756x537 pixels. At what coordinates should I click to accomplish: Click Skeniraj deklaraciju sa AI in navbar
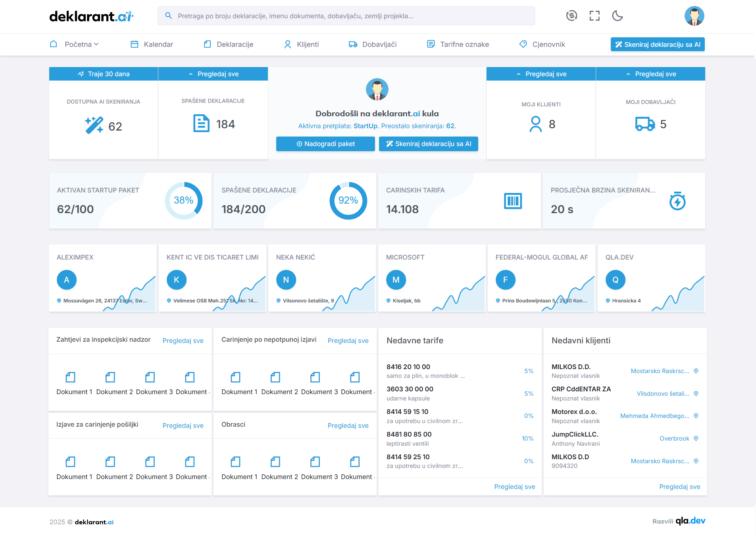pyautogui.click(x=657, y=44)
